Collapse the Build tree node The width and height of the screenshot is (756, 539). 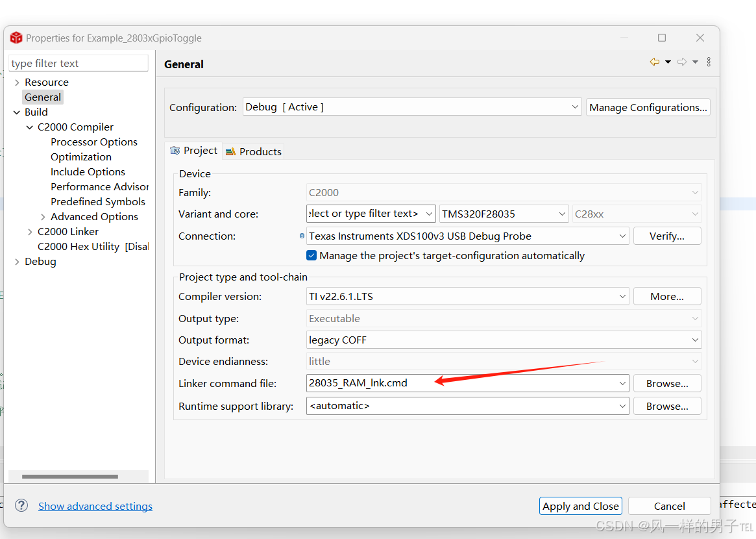click(x=17, y=112)
